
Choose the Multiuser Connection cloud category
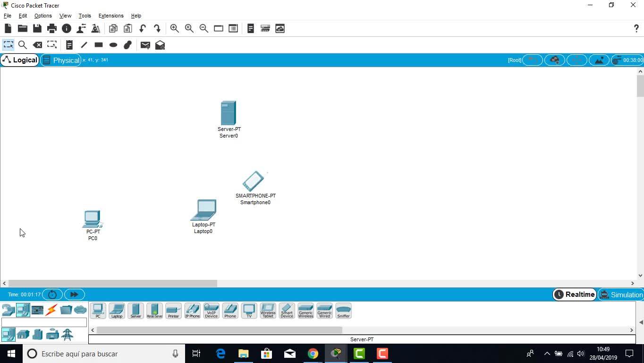click(80, 310)
